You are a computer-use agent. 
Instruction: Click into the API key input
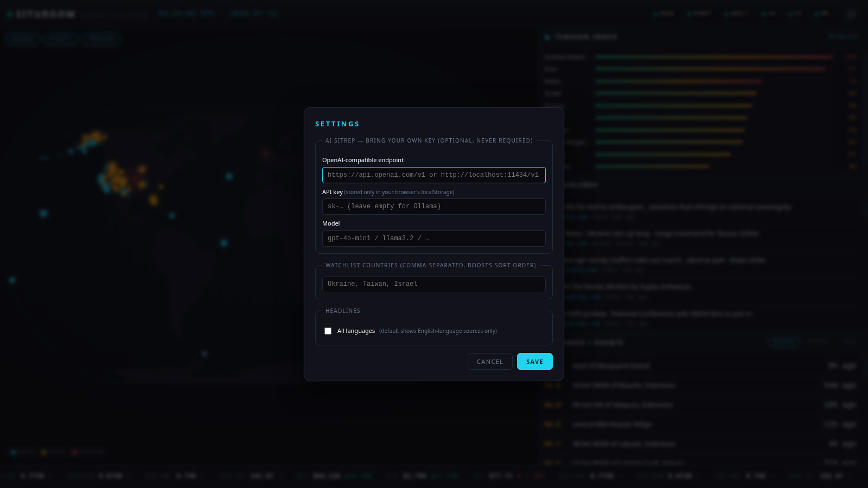pos(434,207)
